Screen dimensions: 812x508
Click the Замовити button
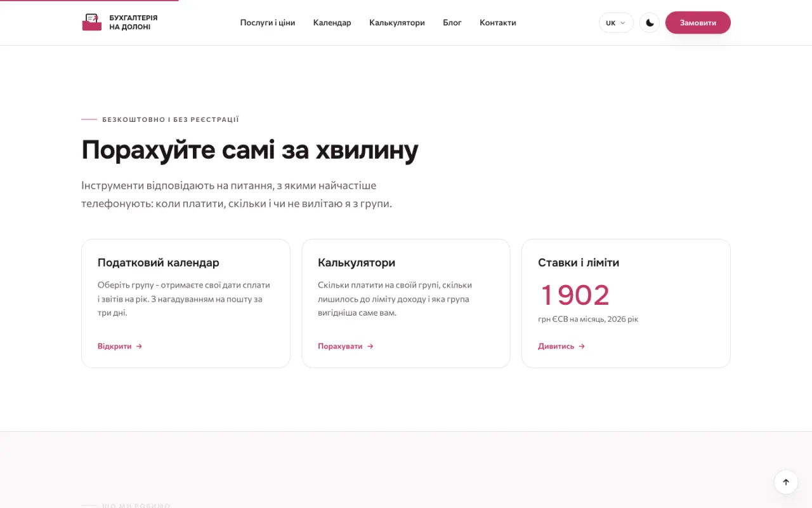tap(698, 23)
